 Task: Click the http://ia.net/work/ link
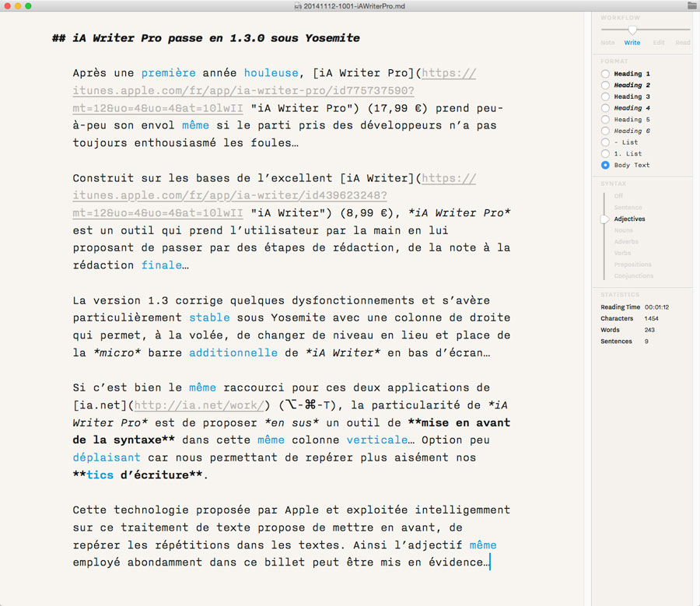click(x=199, y=405)
